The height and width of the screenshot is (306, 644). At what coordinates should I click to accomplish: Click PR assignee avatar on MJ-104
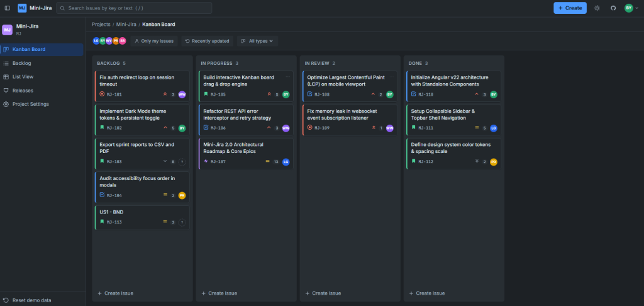pyautogui.click(x=182, y=195)
